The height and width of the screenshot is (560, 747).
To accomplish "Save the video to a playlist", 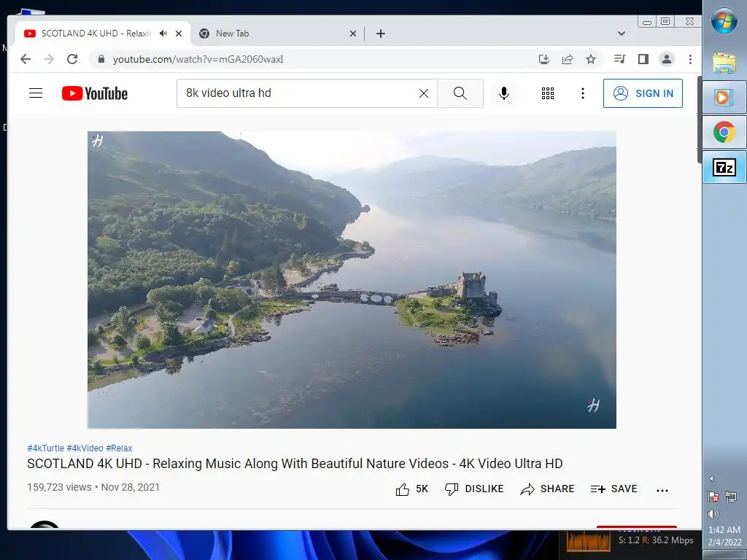I will click(614, 489).
